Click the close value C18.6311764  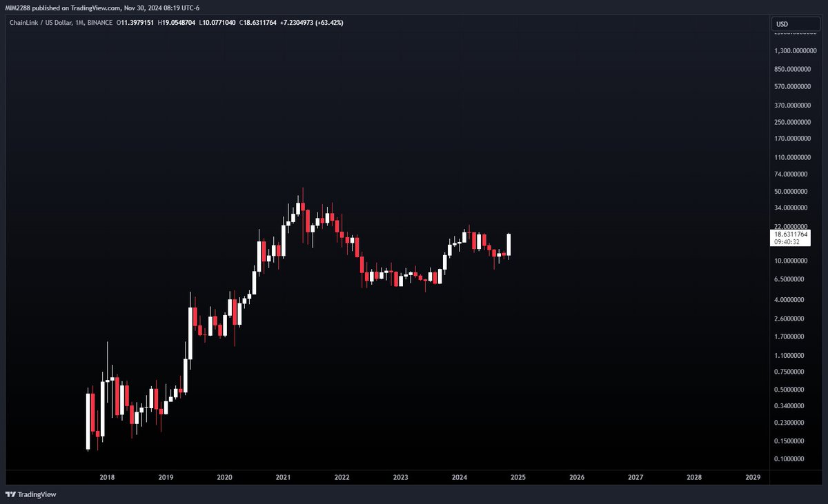[259, 23]
